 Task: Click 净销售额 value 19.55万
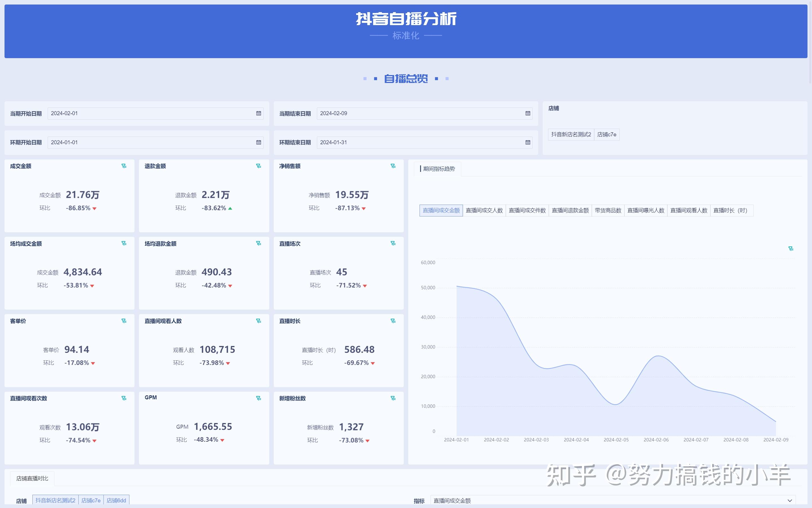tap(352, 195)
